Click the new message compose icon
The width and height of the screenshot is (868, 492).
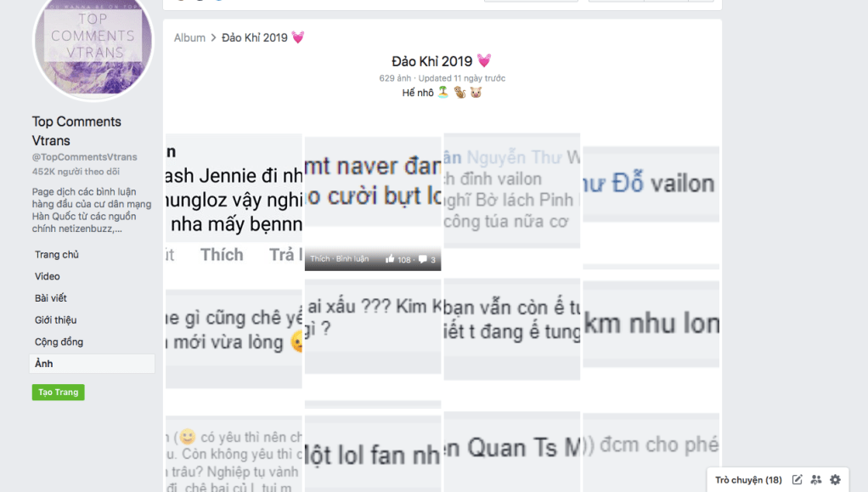(x=798, y=480)
